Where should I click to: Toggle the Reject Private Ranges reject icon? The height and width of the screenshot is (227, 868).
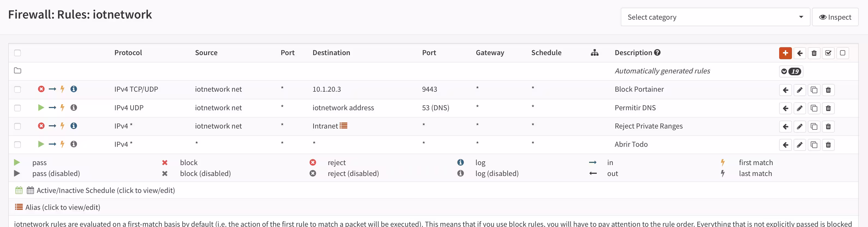(x=41, y=126)
